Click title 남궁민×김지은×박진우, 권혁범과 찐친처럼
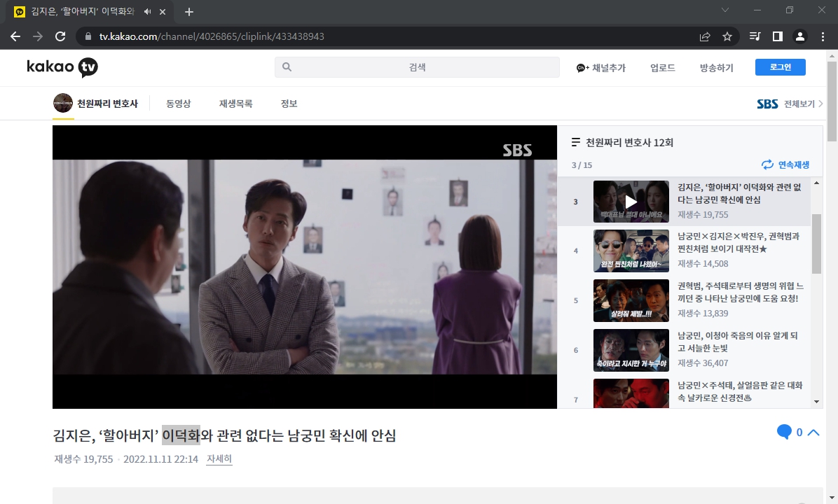The width and height of the screenshot is (838, 504). click(739, 242)
